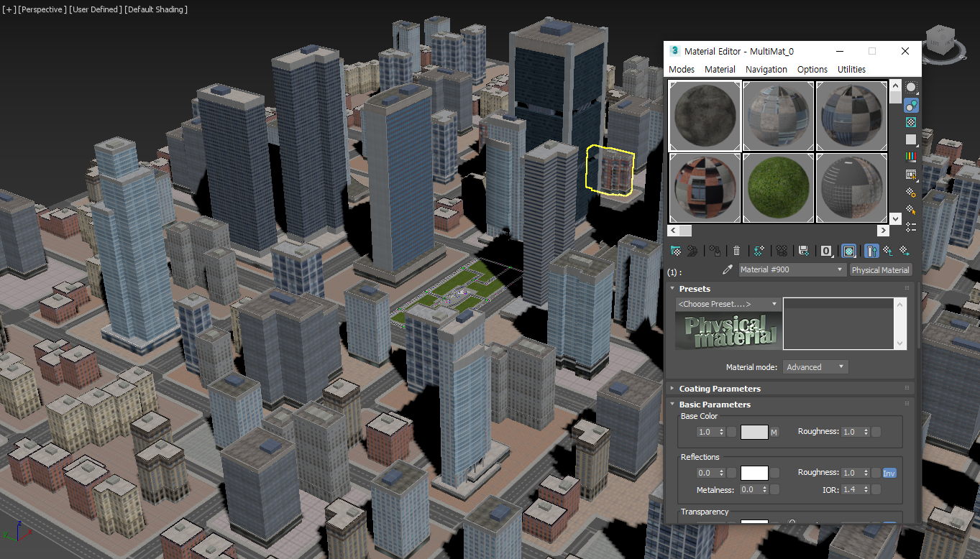Open the Utilities menu
The height and width of the screenshot is (559, 980).
pos(852,69)
